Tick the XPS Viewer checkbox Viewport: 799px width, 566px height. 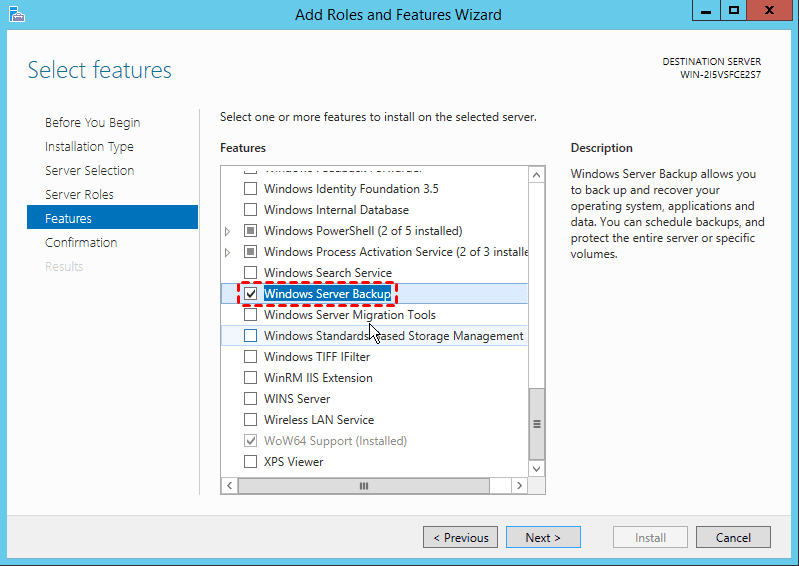(250, 462)
